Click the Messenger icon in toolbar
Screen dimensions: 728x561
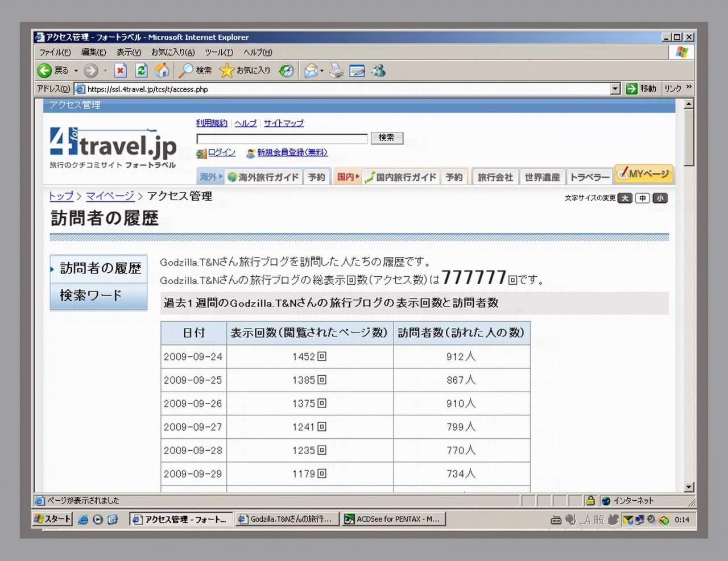(379, 70)
